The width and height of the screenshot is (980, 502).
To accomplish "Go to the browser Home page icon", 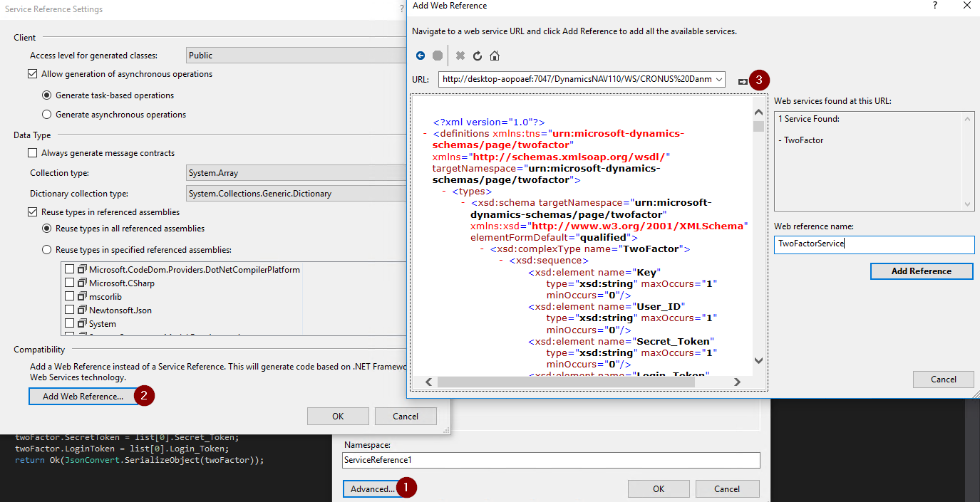I will click(495, 56).
